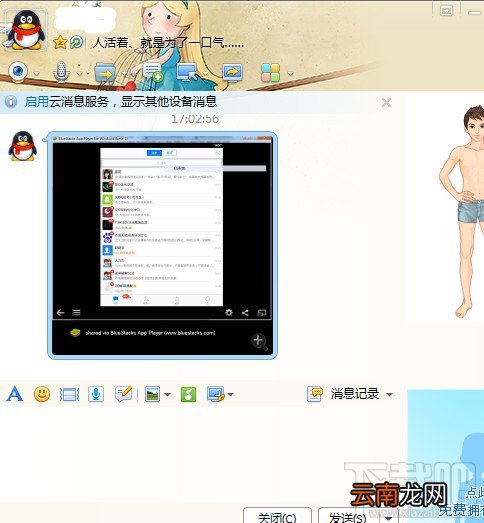Start a video call with webcam icon
This screenshot has height=523, width=484.
pos(18,71)
